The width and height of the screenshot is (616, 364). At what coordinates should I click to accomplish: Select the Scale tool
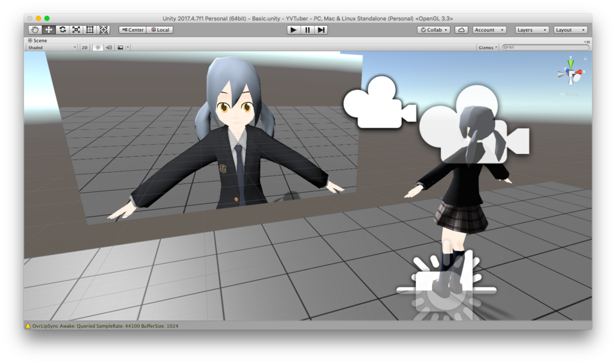tap(76, 30)
